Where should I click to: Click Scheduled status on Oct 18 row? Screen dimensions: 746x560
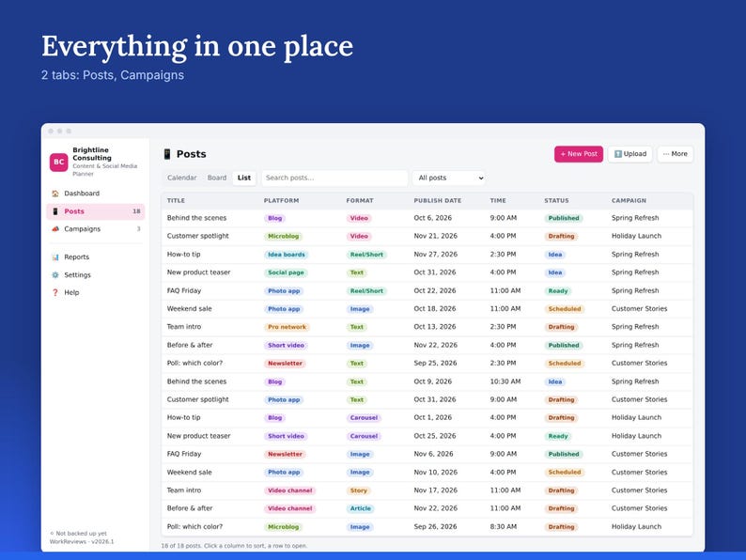coord(565,309)
